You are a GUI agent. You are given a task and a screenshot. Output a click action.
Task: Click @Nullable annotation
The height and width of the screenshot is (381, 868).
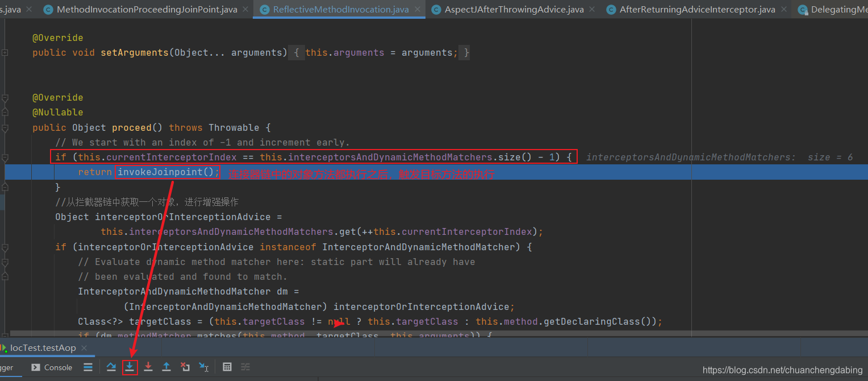coord(58,113)
